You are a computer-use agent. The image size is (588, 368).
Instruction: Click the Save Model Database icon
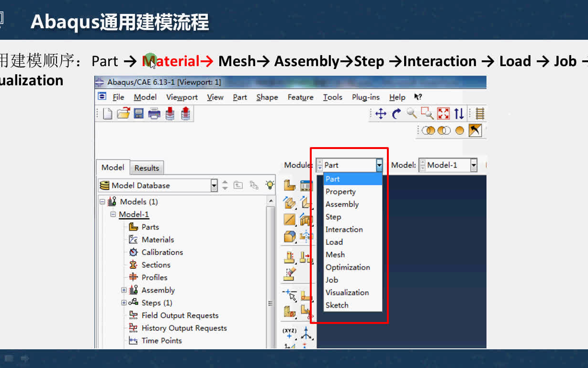coord(138,113)
